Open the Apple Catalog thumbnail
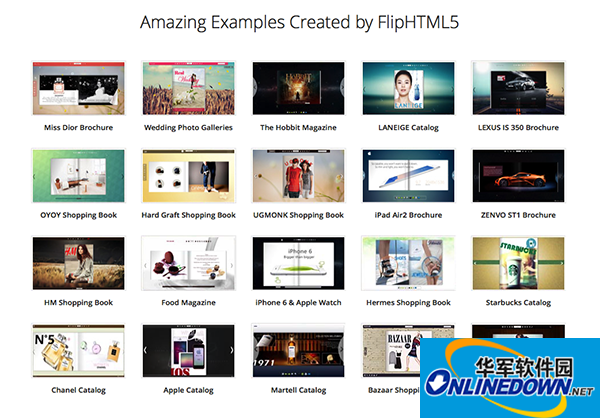The width and height of the screenshot is (600, 418). [x=188, y=351]
